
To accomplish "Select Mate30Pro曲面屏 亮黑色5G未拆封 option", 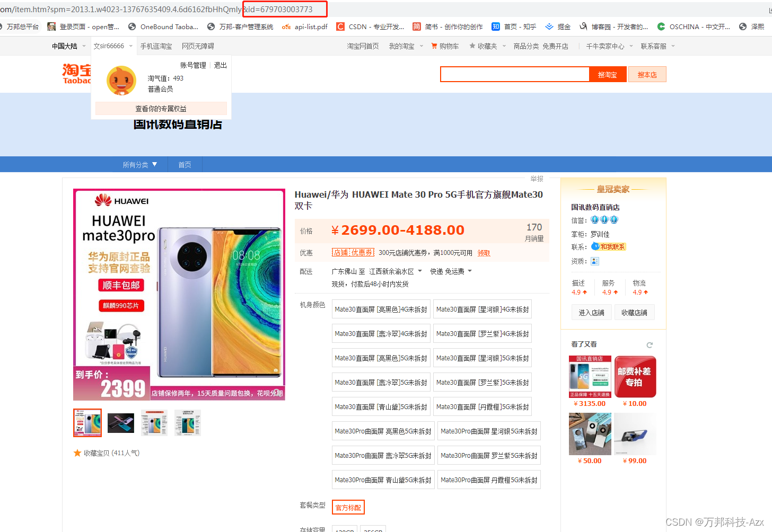I will [383, 431].
